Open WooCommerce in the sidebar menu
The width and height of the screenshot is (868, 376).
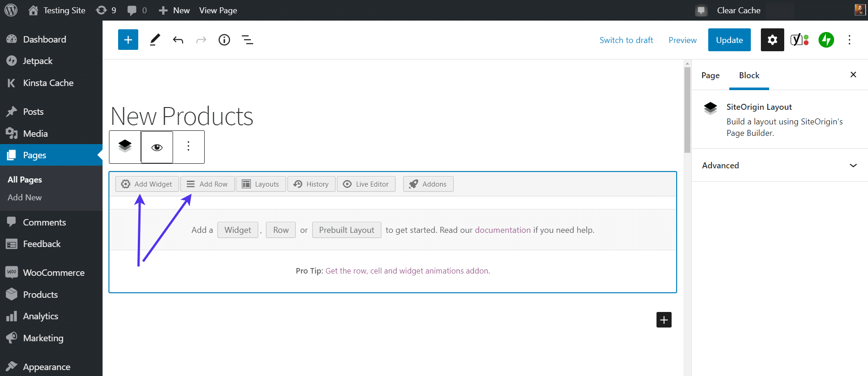[54, 273]
